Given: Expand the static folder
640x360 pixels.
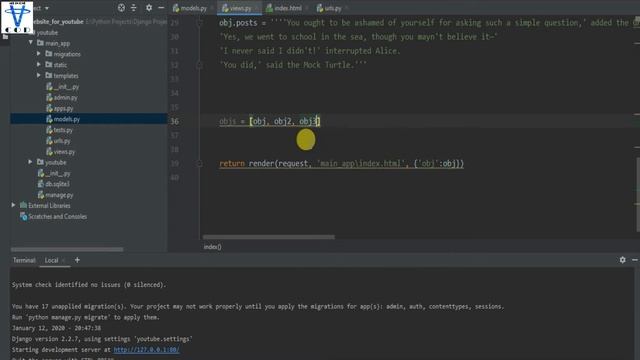Looking at the screenshot, I should pyautogui.click(x=39, y=64).
